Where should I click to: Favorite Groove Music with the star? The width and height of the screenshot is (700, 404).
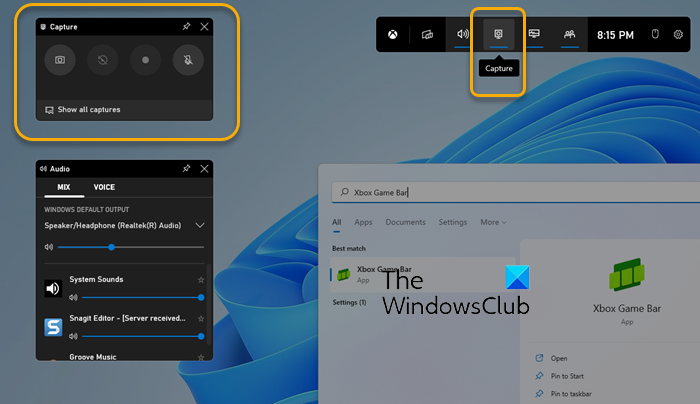click(201, 357)
